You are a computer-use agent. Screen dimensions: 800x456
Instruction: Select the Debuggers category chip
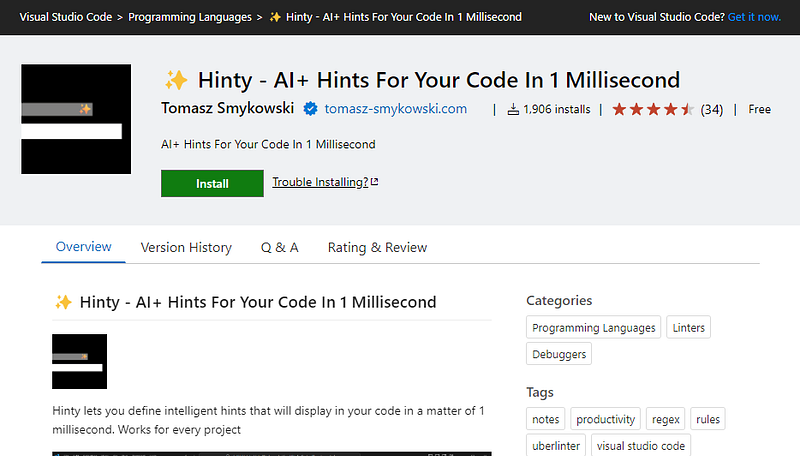click(x=559, y=354)
